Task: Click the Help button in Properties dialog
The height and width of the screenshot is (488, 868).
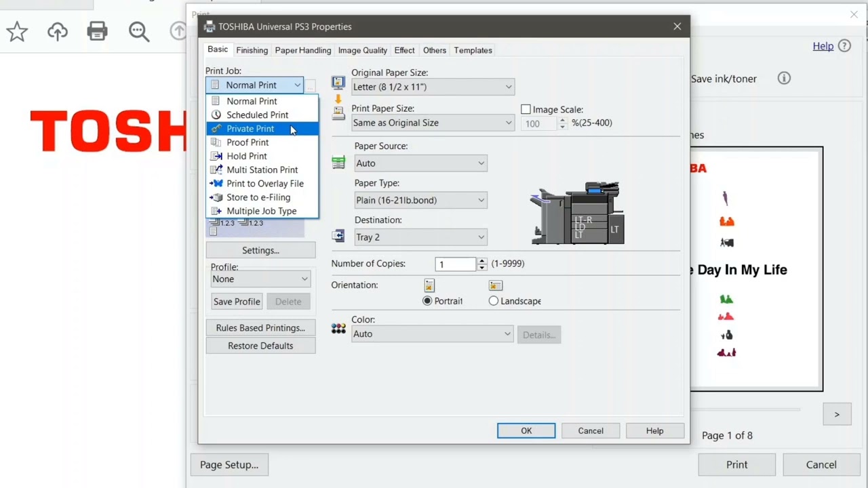Action: tap(655, 431)
